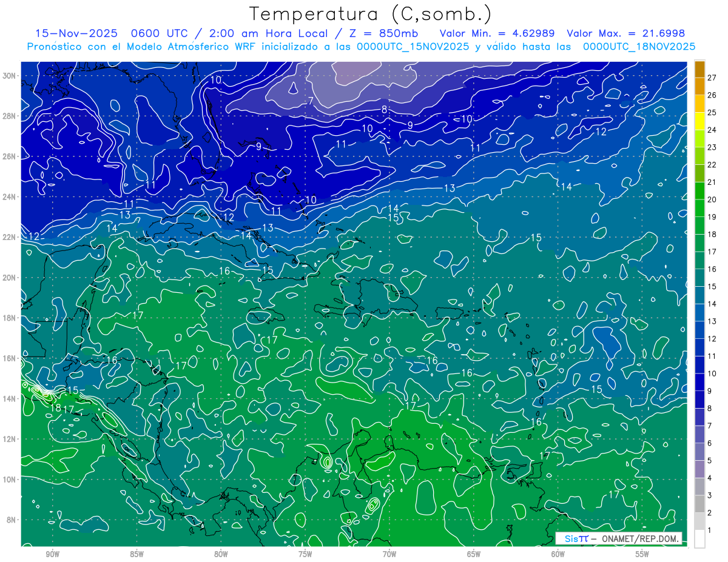Viewport: 728px width, 562px height.
Task: Click the '18' contour label near 90W 14N
Action: pyautogui.click(x=55, y=408)
